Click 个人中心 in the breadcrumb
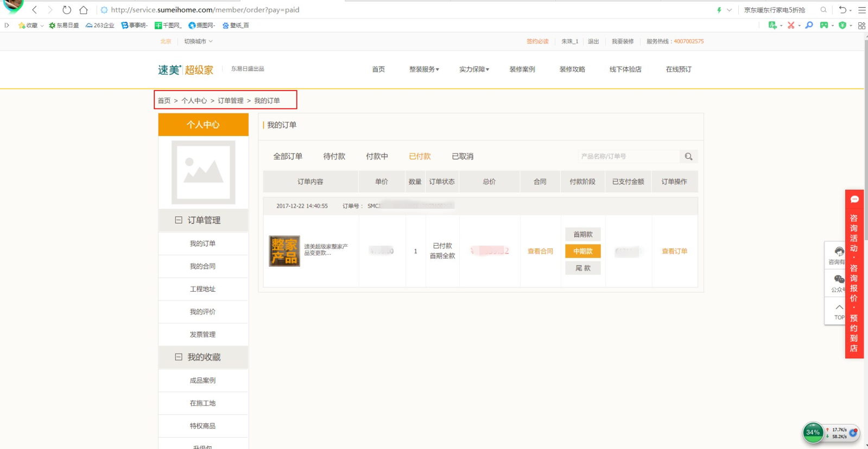Image resolution: width=868 pixels, height=449 pixels. coord(194,101)
